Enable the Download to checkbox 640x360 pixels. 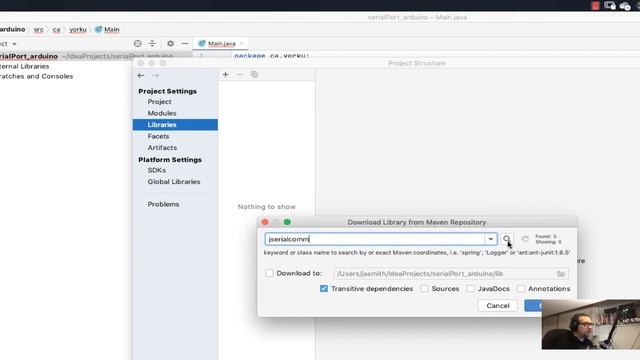tap(269, 273)
